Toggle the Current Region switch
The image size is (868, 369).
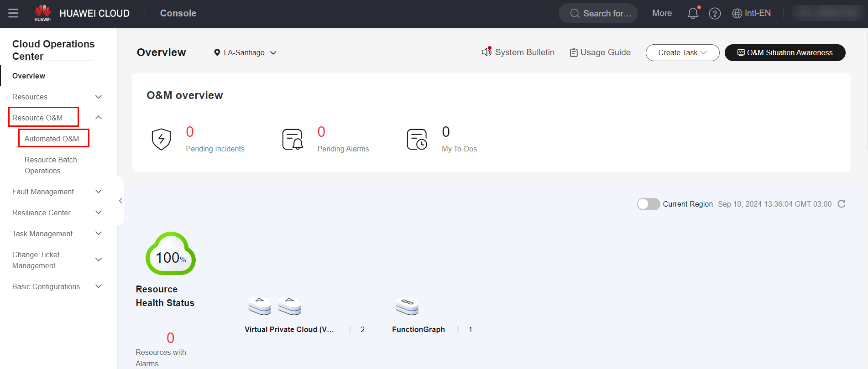click(648, 204)
